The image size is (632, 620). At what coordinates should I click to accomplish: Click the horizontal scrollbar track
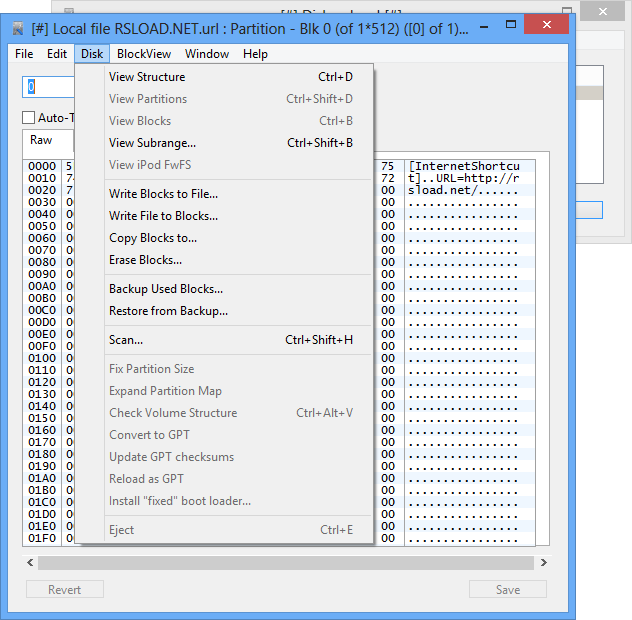coord(286,563)
